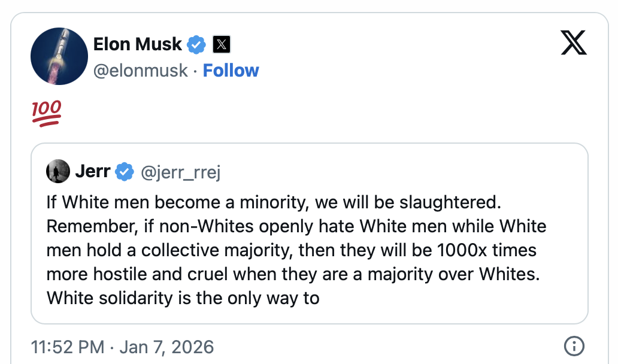Open the @elonmusk handle link
The width and height of the screenshot is (618, 364).
(140, 71)
